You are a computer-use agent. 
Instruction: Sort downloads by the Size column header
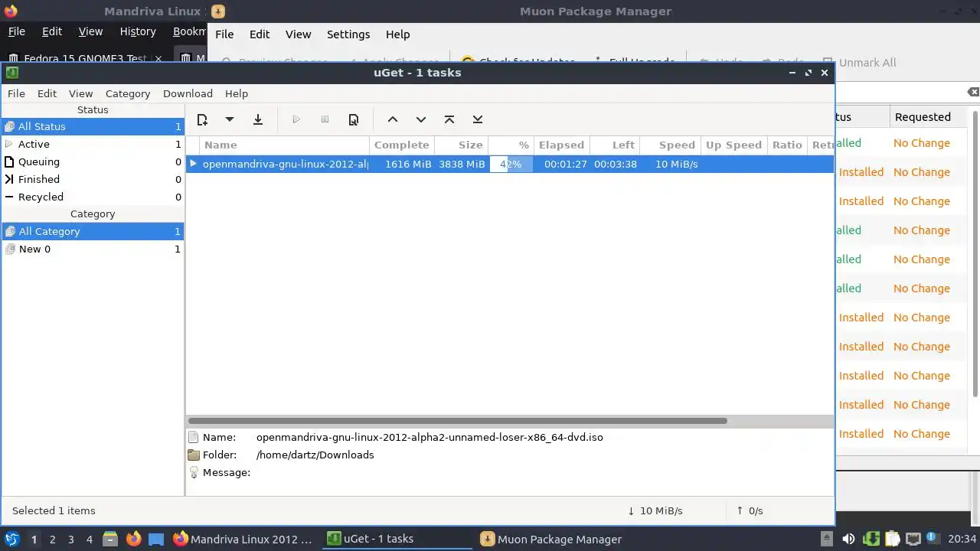click(462, 145)
